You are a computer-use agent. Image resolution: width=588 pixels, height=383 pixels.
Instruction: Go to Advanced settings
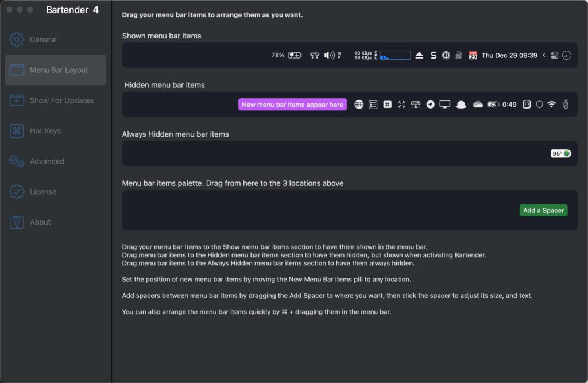(56, 161)
